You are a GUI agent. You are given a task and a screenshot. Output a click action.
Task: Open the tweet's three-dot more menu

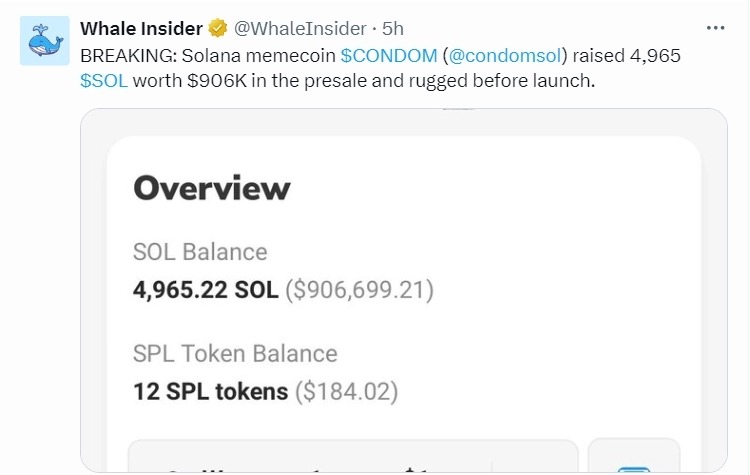coord(717,27)
